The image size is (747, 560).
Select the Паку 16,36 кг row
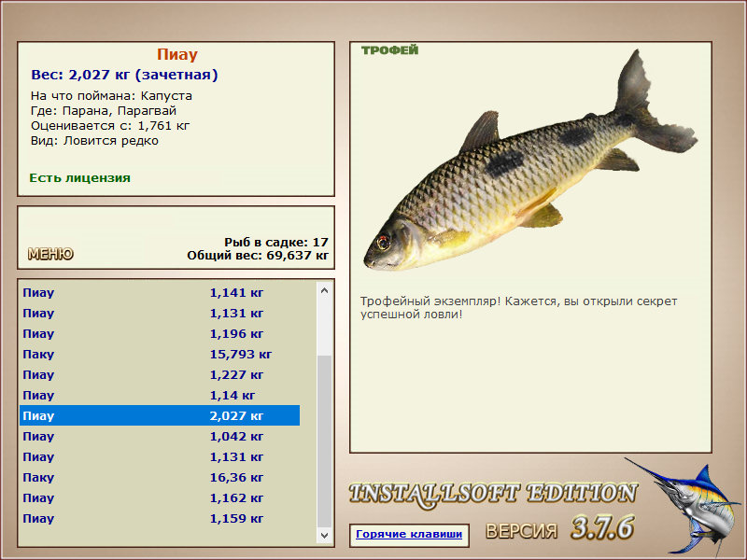coord(160,477)
